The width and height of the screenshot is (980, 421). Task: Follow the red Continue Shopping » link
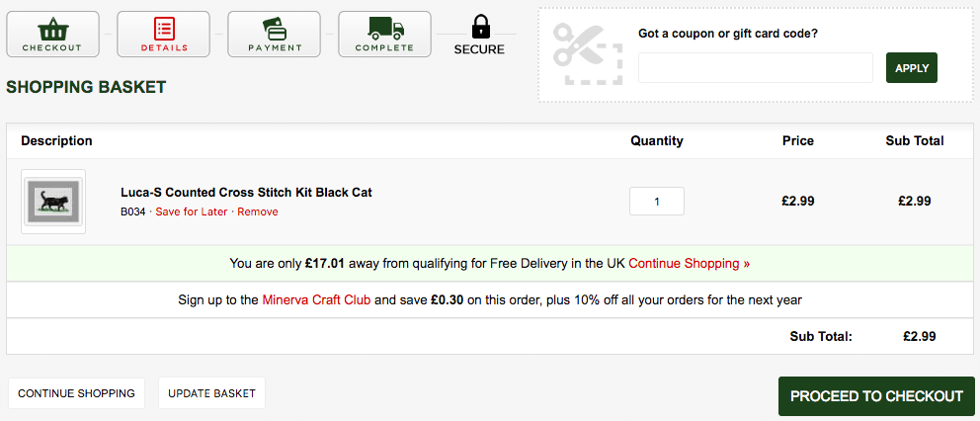[x=689, y=263]
